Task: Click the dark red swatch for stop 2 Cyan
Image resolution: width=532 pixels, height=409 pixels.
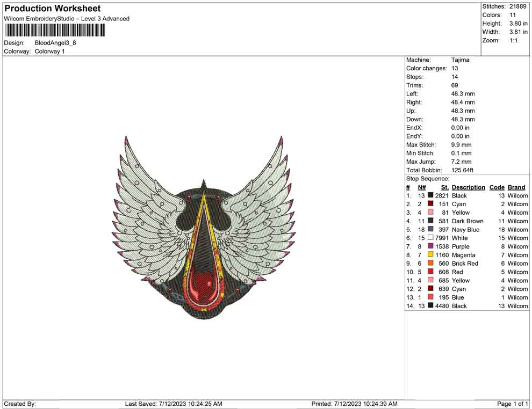Action: pyautogui.click(x=430, y=203)
